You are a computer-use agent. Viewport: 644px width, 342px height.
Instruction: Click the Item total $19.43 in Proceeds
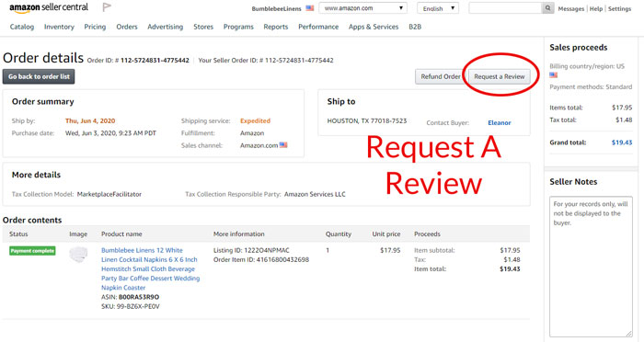point(510,269)
